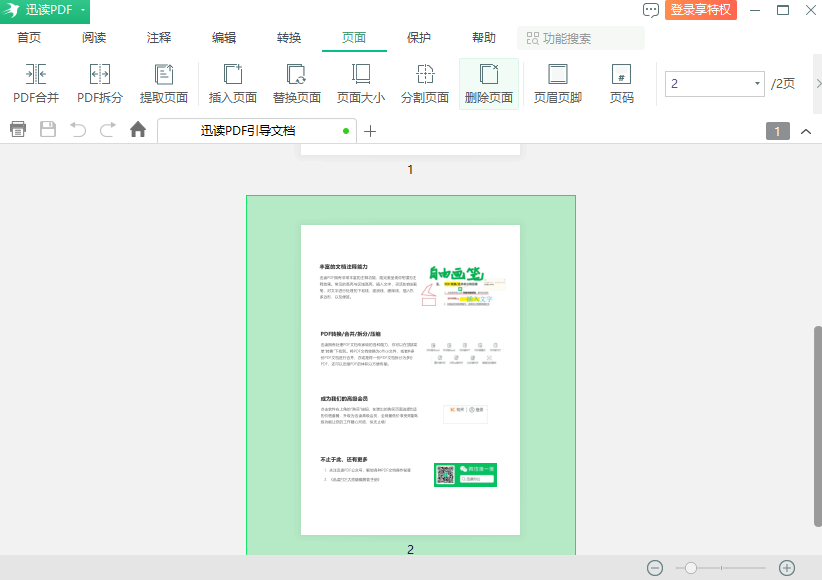822x580 pixels.
Task: Zoom in with the plus icon
Action: [787, 568]
